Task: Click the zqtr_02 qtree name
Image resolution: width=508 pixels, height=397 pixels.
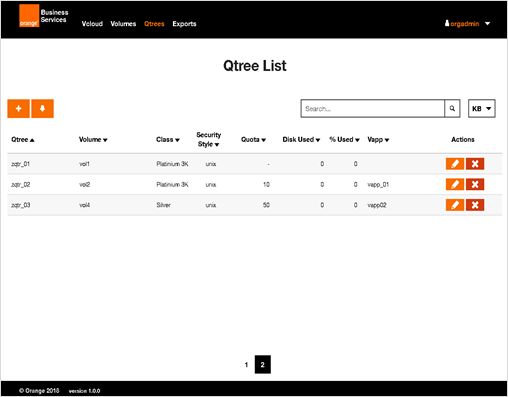Action: [21, 184]
